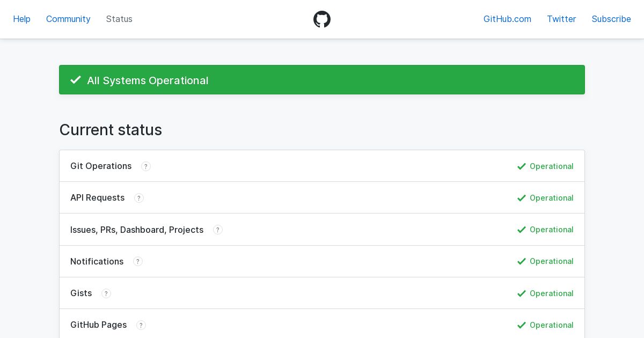Select the GitHub Pages component label
The image size is (644, 338).
point(98,325)
